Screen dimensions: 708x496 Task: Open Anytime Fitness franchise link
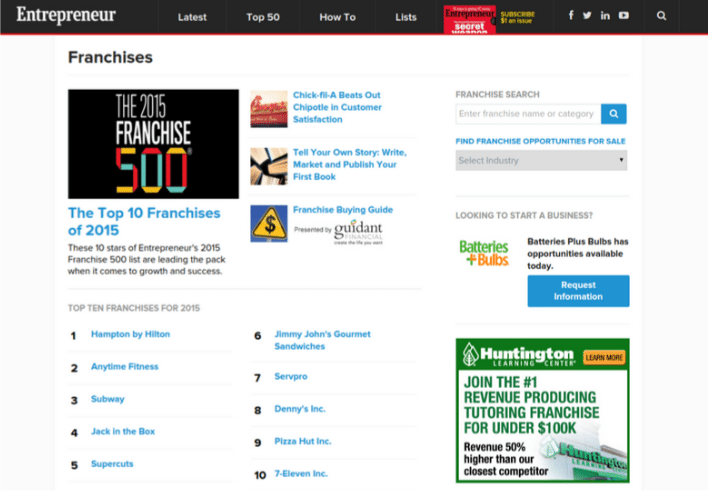tap(125, 366)
